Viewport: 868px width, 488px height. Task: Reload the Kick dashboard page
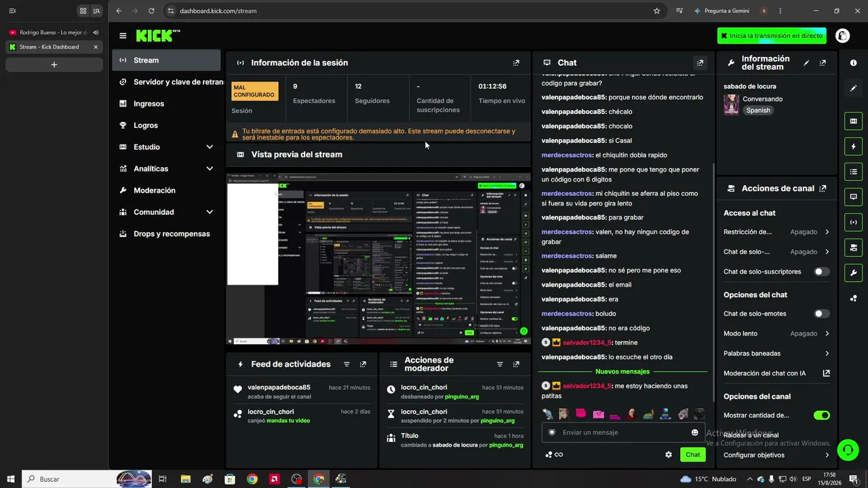tap(151, 11)
